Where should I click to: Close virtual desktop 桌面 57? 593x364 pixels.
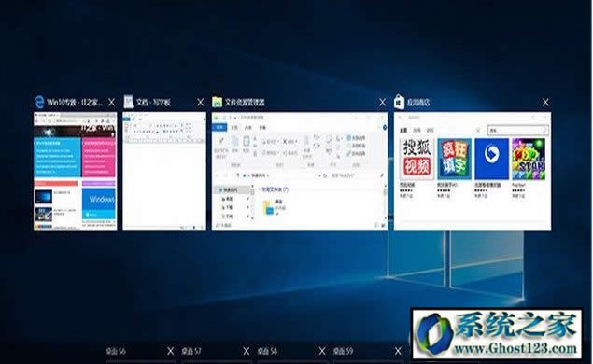pyautogui.click(x=247, y=351)
